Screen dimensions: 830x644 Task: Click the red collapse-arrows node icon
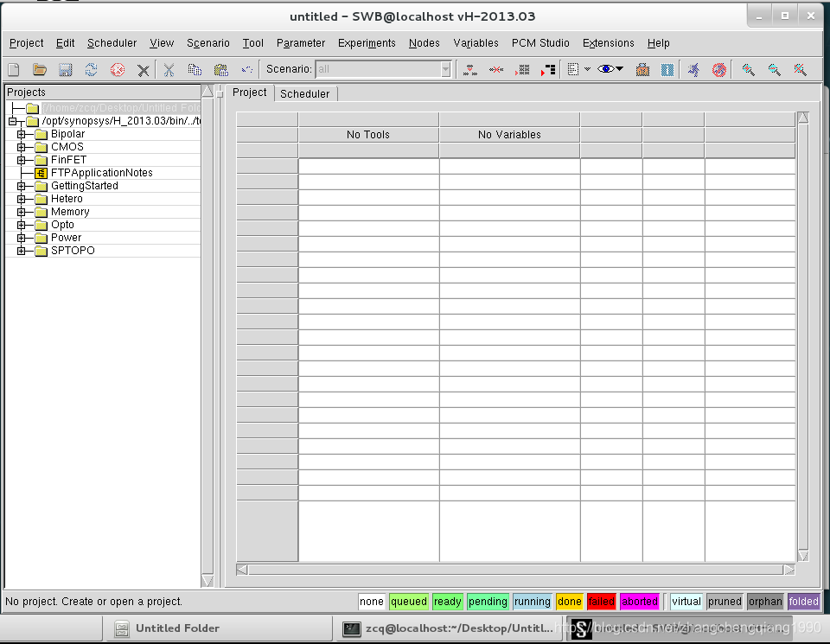(x=496, y=69)
